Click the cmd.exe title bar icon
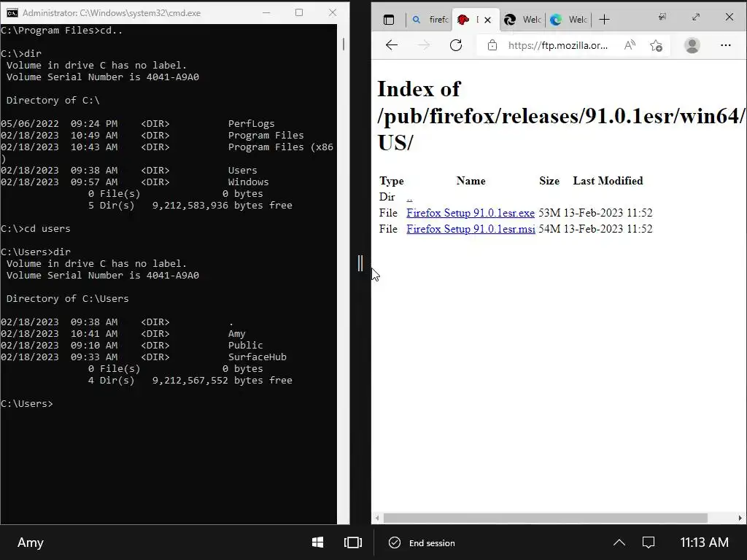 point(12,13)
